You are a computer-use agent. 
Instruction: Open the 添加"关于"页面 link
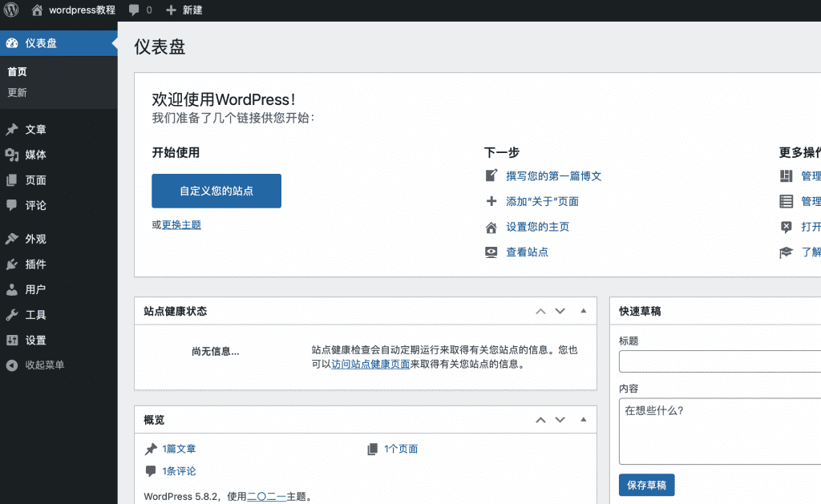pos(542,201)
